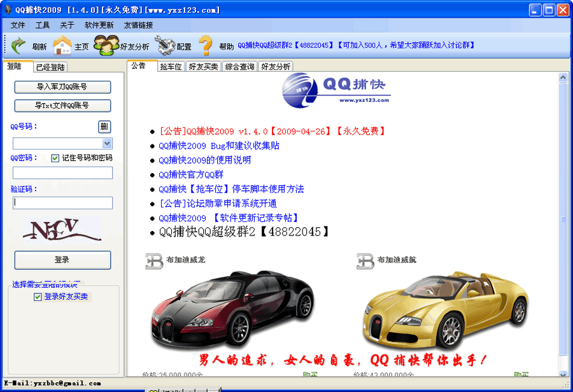Image resolution: width=573 pixels, height=392 pixels.
Task: Click the QQ密码 password input field
Action: 62,173
